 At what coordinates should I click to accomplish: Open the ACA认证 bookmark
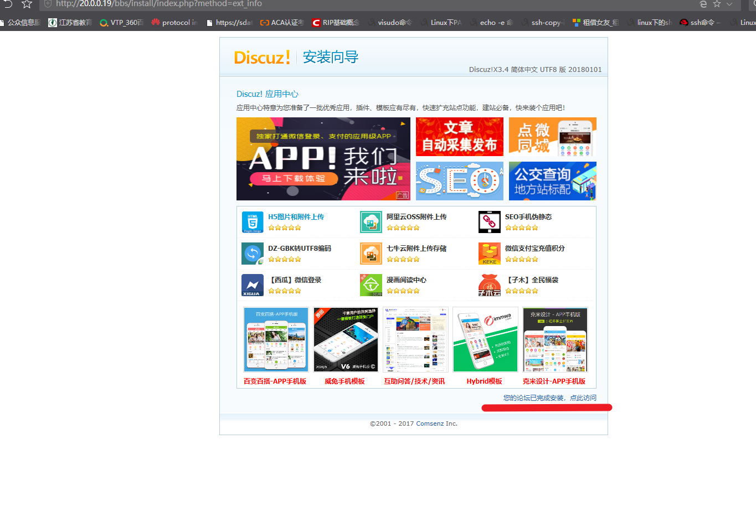click(x=282, y=23)
